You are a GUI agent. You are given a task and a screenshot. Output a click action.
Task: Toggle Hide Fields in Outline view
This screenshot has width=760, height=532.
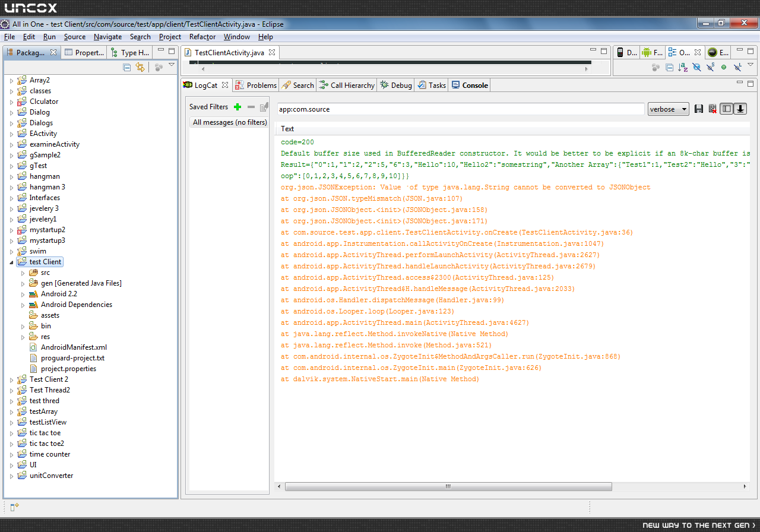[696, 67]
